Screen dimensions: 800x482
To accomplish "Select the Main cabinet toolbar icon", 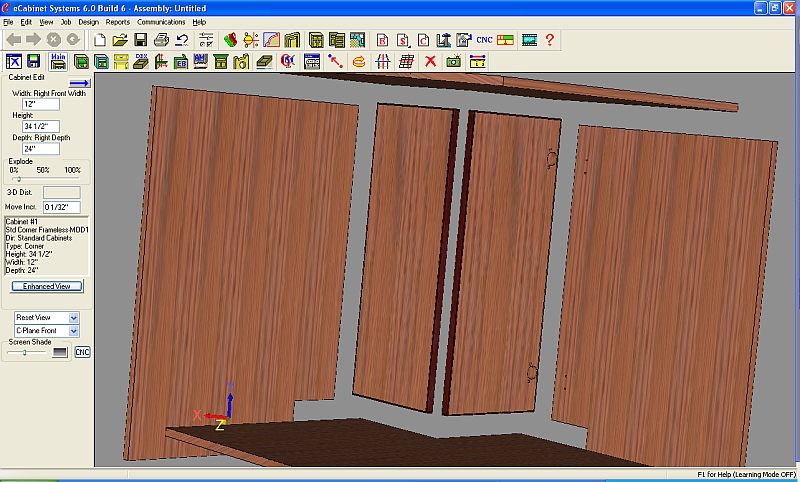I will 58,61.
